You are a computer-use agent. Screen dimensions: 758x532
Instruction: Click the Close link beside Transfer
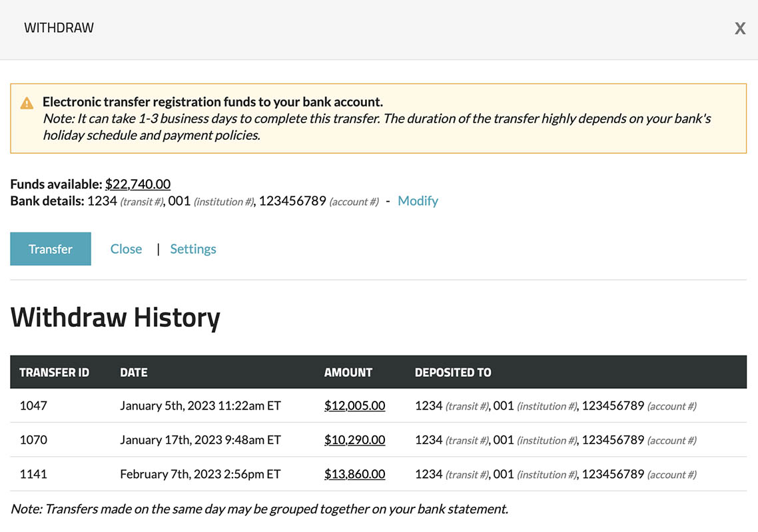pyautogui.click(x=126, y=249)
